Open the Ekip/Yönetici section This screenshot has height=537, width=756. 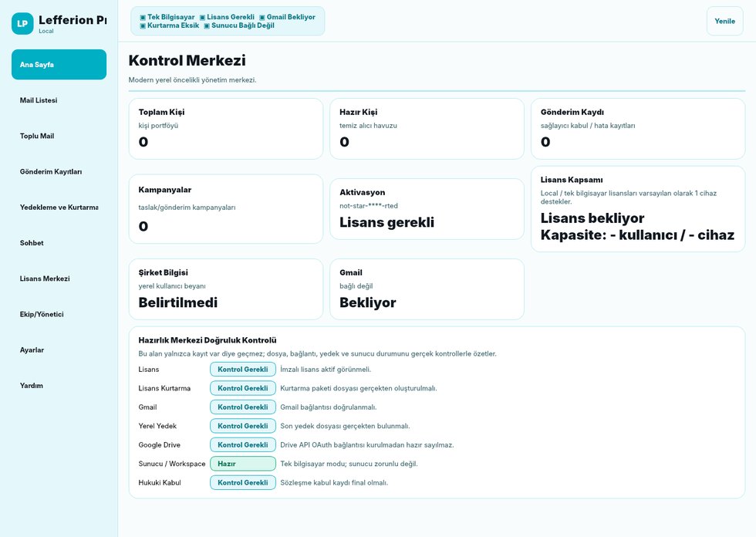pyautogui.click(x=59, y=314)
